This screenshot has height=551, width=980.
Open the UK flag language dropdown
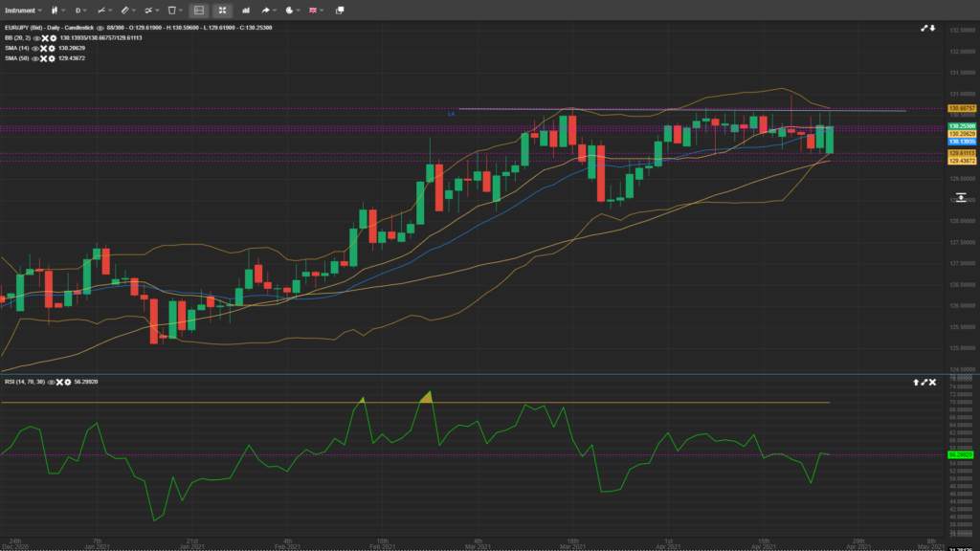322,11
